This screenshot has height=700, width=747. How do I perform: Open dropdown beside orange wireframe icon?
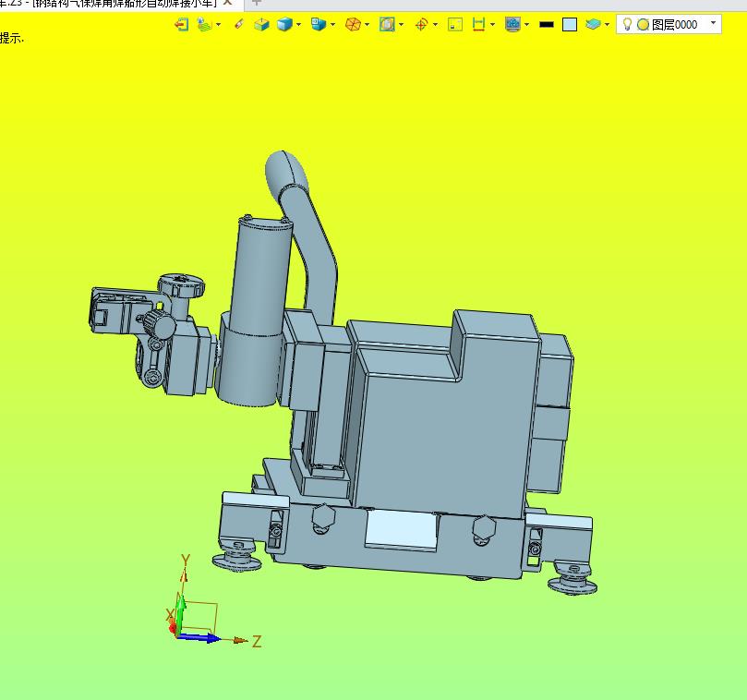click(367, 24)
